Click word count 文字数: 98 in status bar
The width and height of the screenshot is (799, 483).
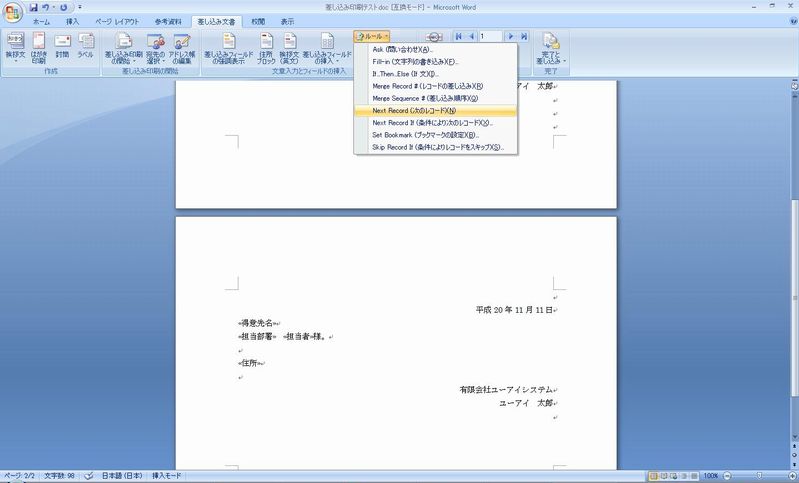[x=59, y=475]
